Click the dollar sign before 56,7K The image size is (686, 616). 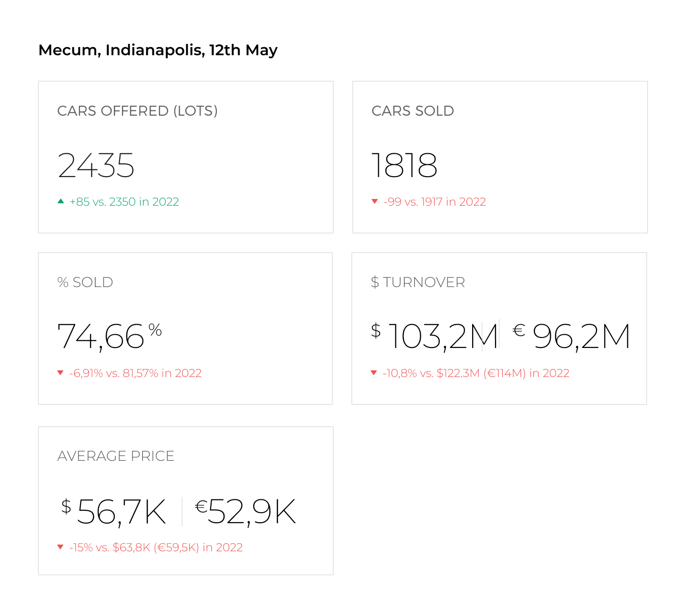pos(66,506)
